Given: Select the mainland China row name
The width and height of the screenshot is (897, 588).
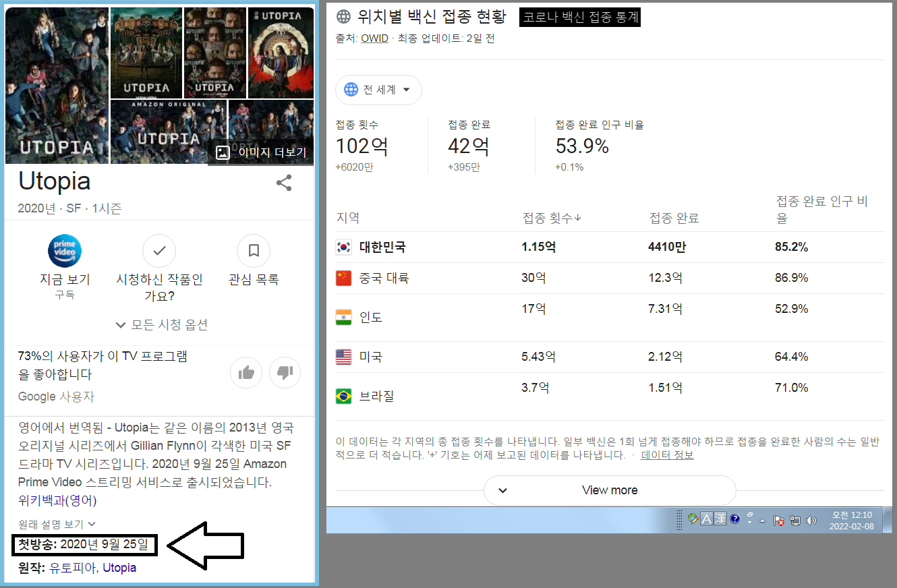Looking at the screenshot, I should tap(384, 278).
